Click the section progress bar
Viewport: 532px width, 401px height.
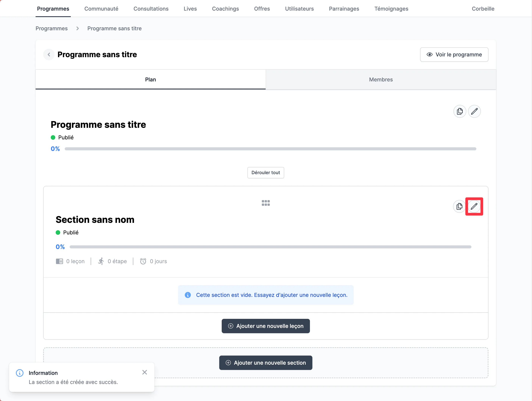(271, 247)
